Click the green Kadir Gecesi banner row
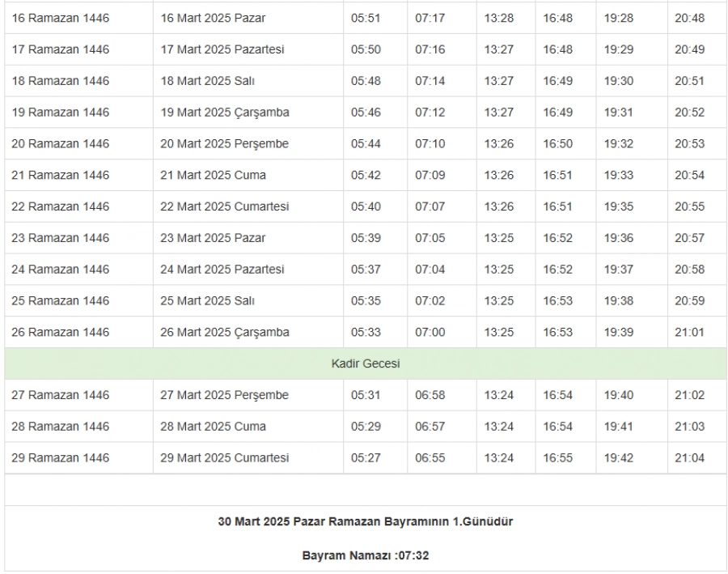The height and width of the screenshot is (574, 728). coord(366,364)
